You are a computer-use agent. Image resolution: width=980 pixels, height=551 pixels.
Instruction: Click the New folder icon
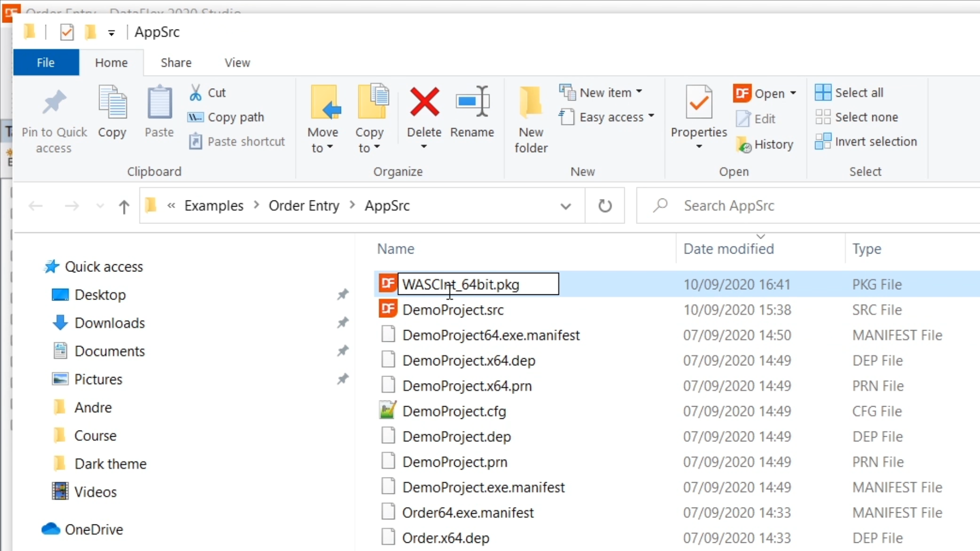(x=531, y=103)
